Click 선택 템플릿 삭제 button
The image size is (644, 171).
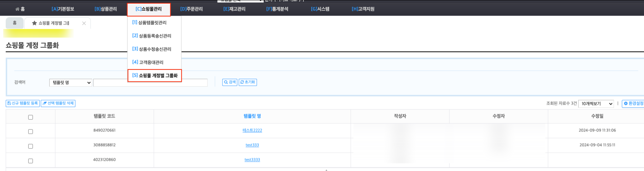58,103
